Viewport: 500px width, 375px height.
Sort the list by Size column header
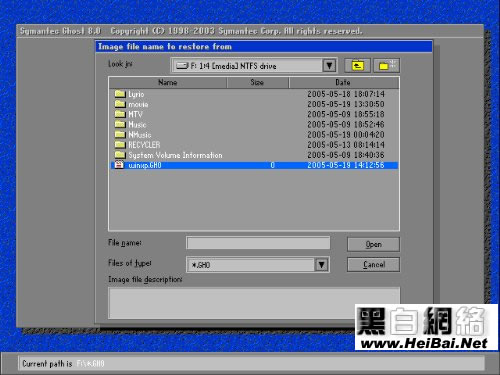(257, 82)
